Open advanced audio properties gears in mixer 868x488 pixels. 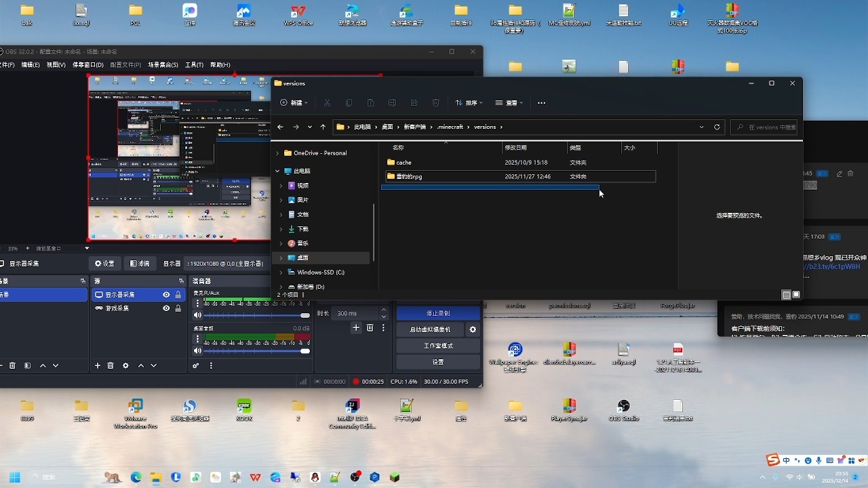tap(196, 365)
